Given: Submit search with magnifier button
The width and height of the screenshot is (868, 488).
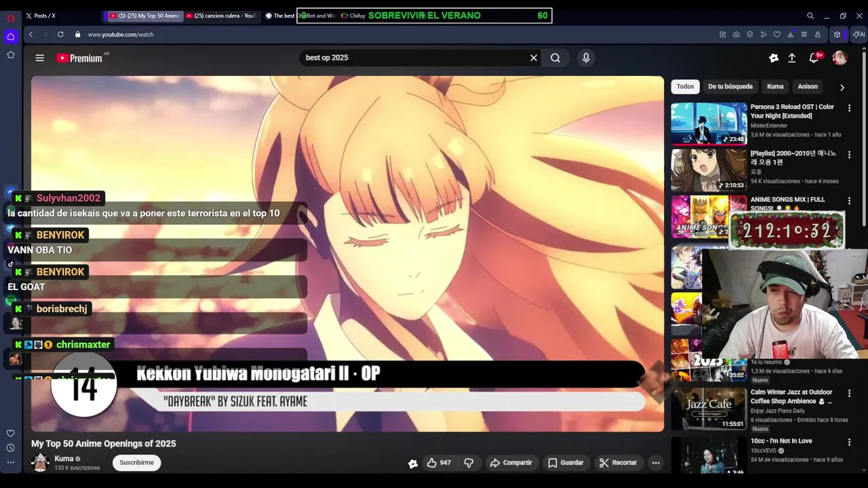Looking at the screenshot, I should (x=555, y=58).
